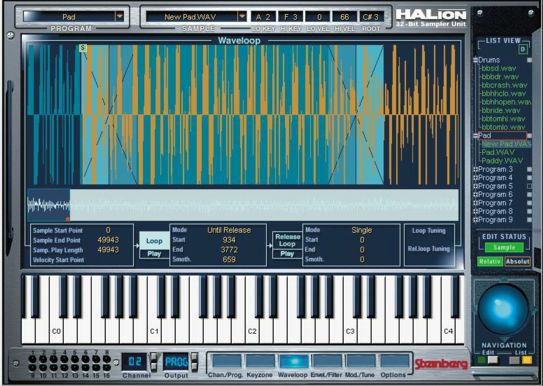The height and width of the screenshot is (386, 543).
Task: Toggle the Loop button on
Action: tap(154, 241)
